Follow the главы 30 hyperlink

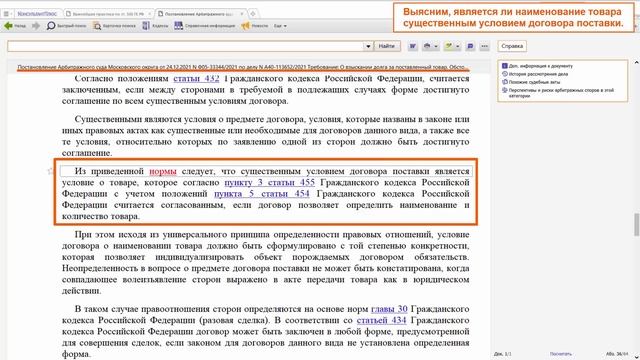click(389, 309)
